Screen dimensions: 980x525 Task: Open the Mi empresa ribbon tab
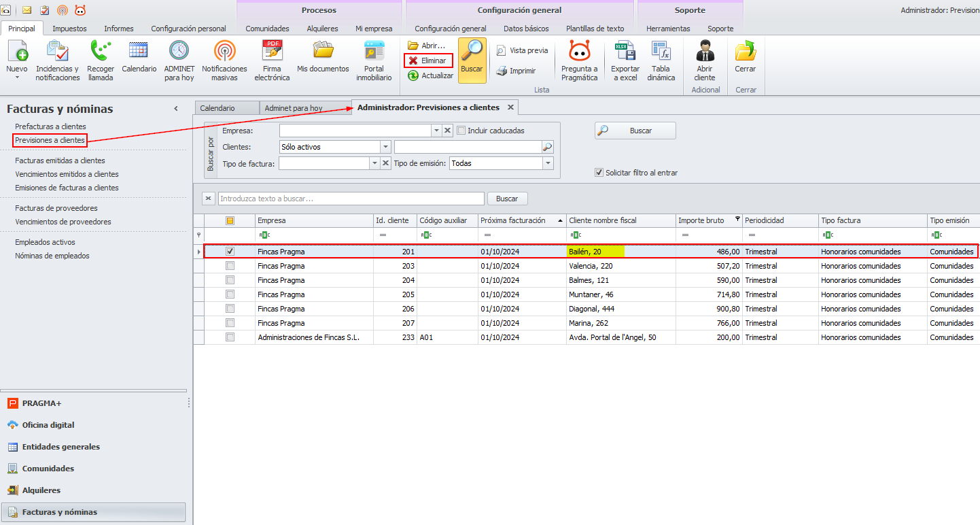click(374, 29)
